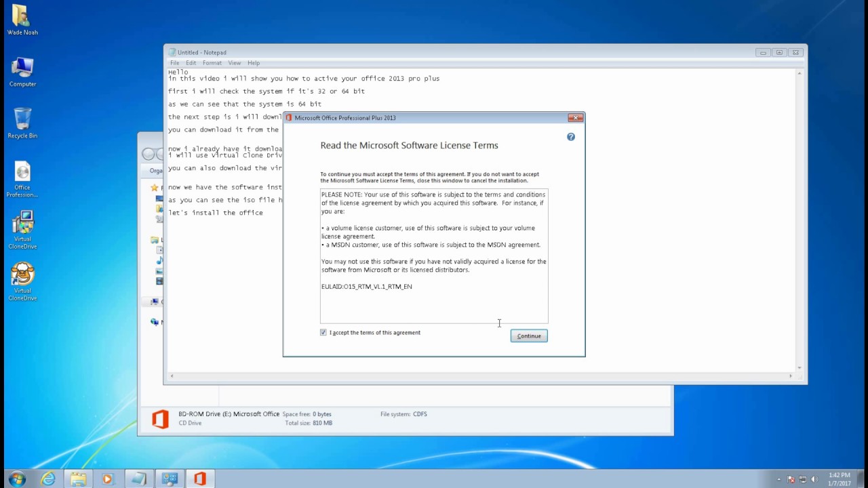868x488 pixels.
Task: Click 'Total size: 810 MB' in details pane
Action: click(309, 423)
